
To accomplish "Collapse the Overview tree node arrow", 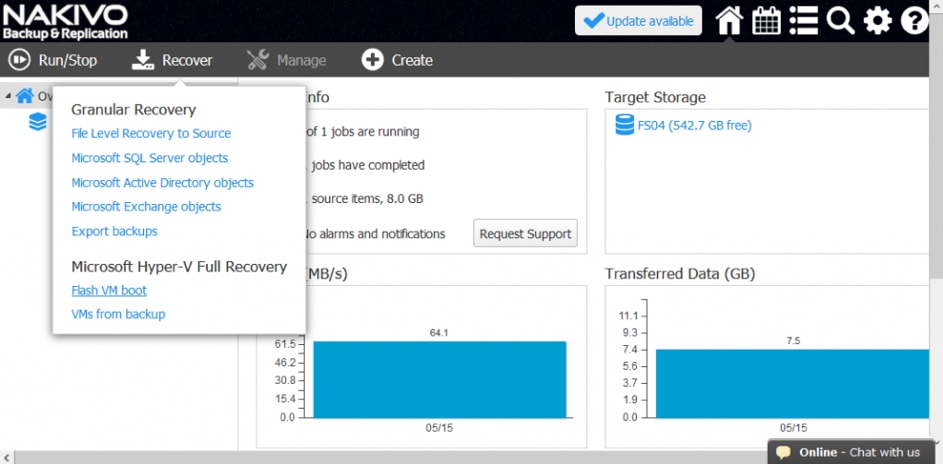I will click(9, 97).
